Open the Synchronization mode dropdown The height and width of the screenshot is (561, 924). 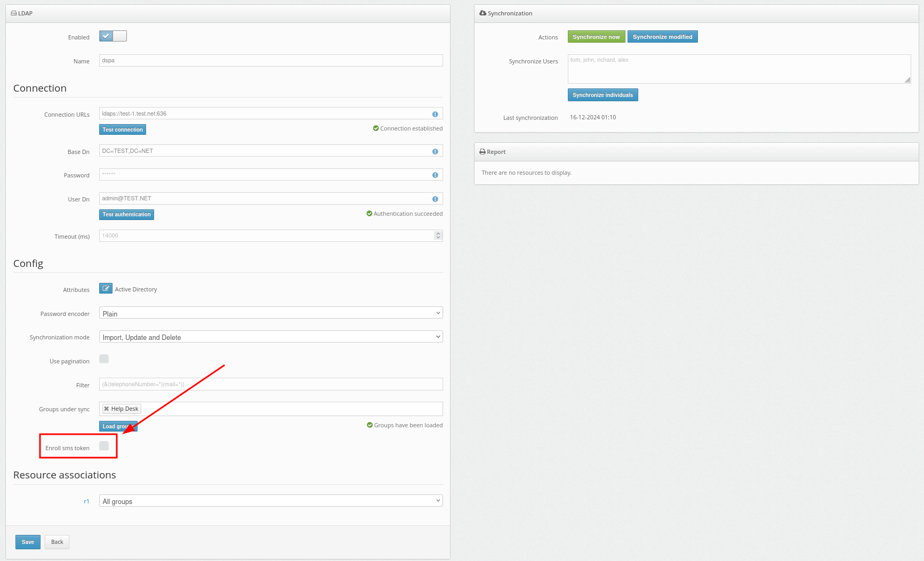pos(271,337)
